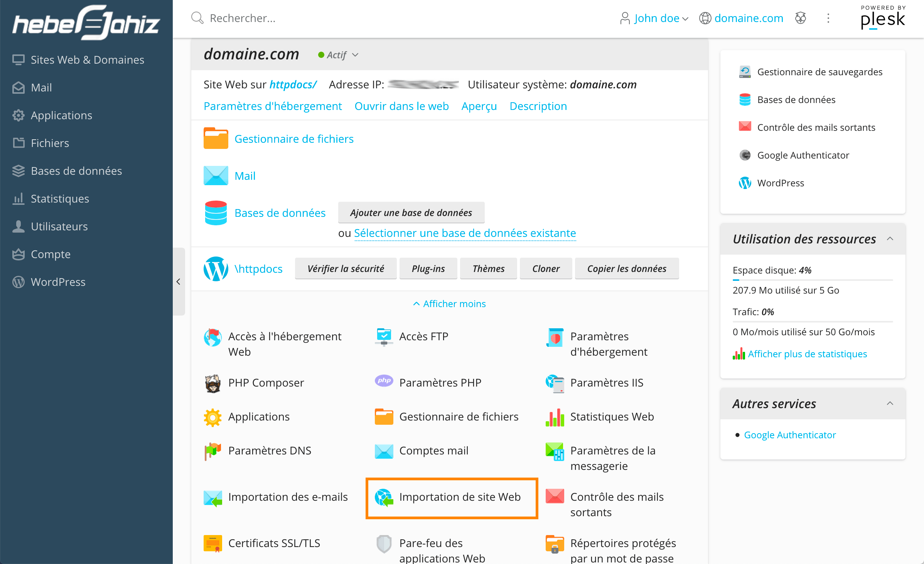924x564 pixels.
Task: Open Gestionnaire de fichiers folder icon at top
Action: point(216,138)
